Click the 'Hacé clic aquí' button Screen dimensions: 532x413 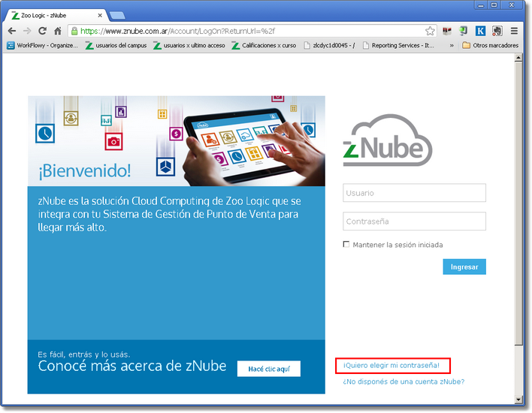[269, 369]
